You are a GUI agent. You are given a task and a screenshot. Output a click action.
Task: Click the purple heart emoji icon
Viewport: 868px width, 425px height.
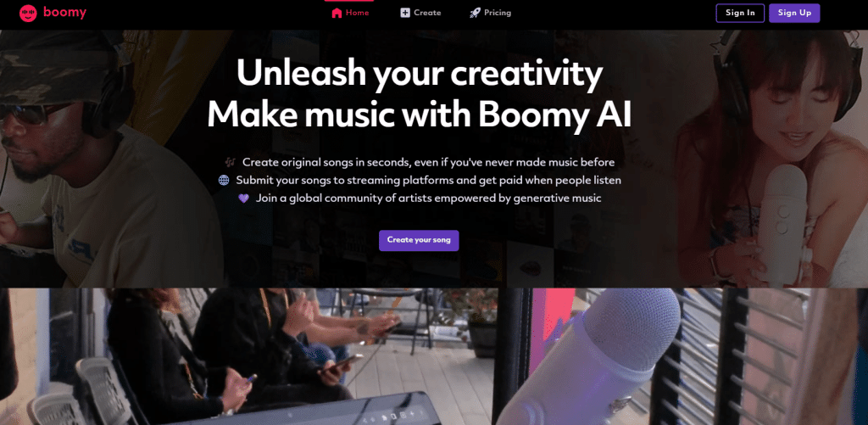coord(243,198)
